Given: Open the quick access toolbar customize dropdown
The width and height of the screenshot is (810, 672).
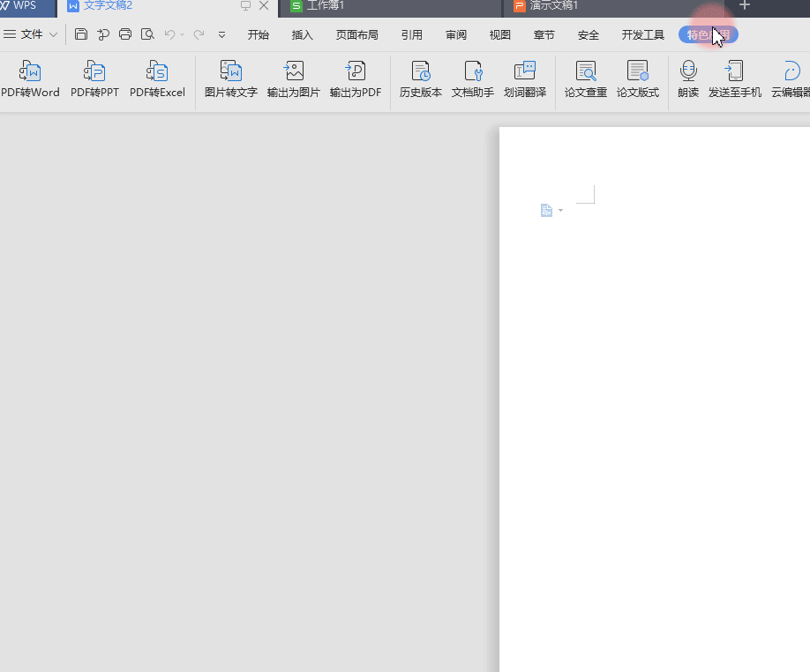Looking at the screenshot, I should 221,34.
